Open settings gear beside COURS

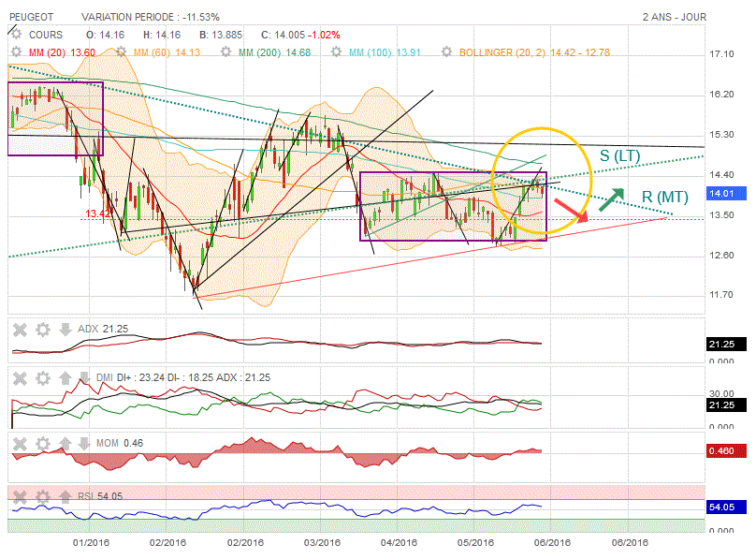pyautogui.click(x=17, y=35)
